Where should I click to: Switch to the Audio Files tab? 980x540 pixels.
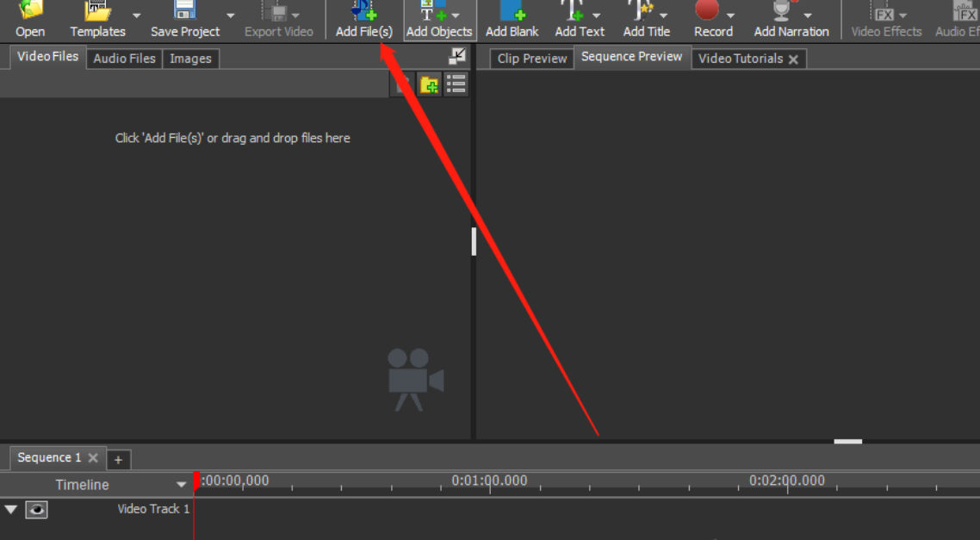[x=124, y=59]
